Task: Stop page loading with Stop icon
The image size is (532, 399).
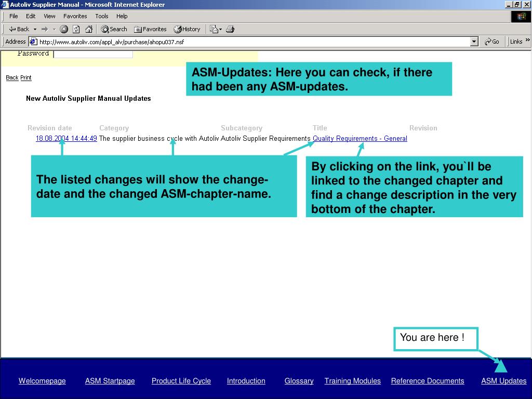Action: (64, 29)
